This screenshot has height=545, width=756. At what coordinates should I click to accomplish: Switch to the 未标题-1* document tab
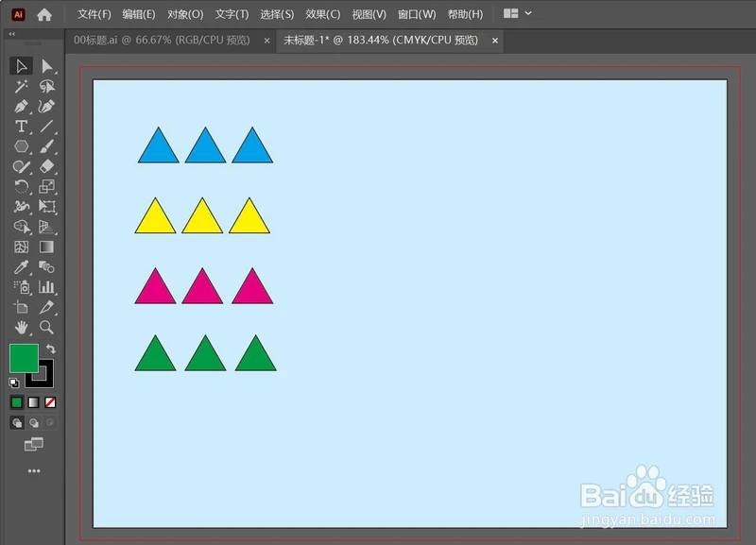click(x=381, y=40)
